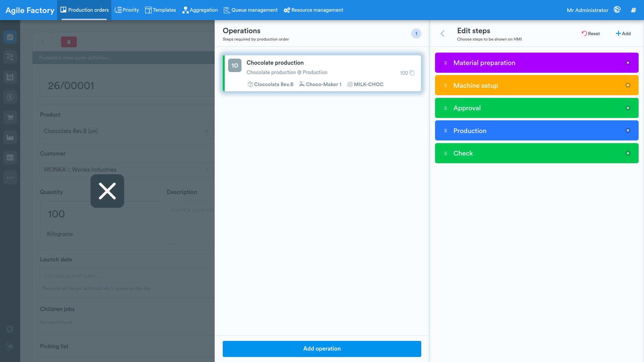Copy quantity icon on Chocolate production operation

[x=412, y=73]
